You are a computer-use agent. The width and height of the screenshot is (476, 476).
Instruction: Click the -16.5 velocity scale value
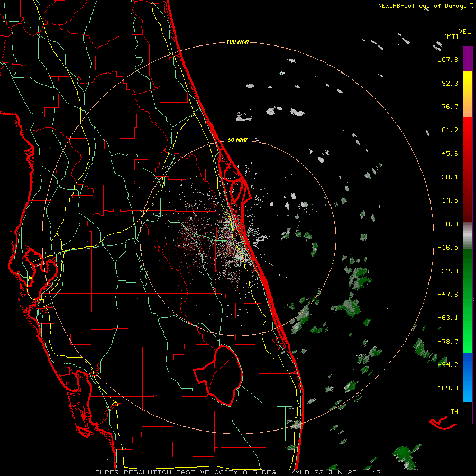pyautogui.click(x=448, y=248)
